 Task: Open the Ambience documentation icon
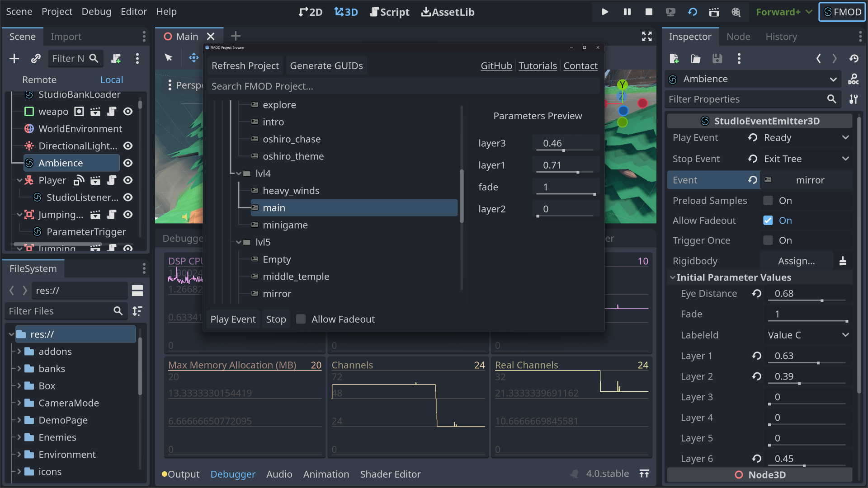[854, 79]
